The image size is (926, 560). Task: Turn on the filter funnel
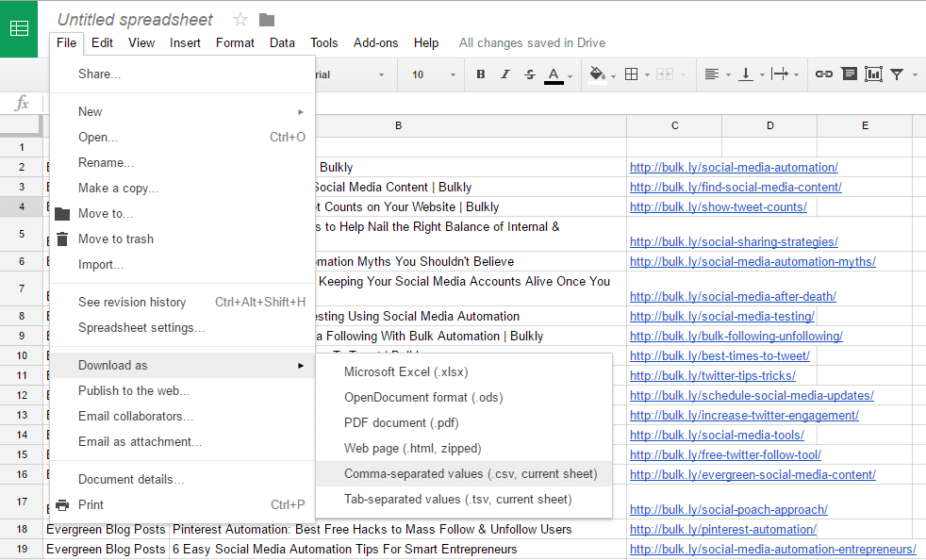pyautogui.click(x=897, y=74)
